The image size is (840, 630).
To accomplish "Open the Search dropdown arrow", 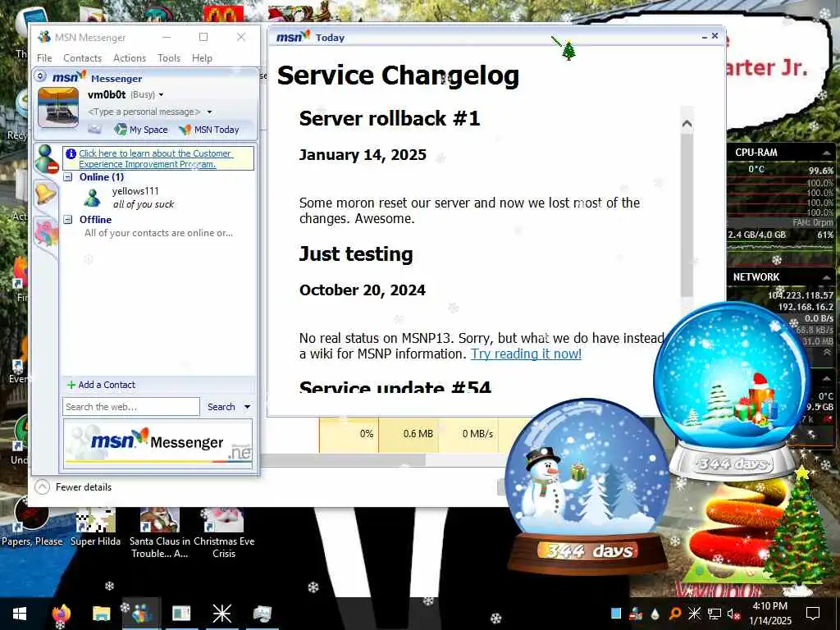I will coord(247,407).
